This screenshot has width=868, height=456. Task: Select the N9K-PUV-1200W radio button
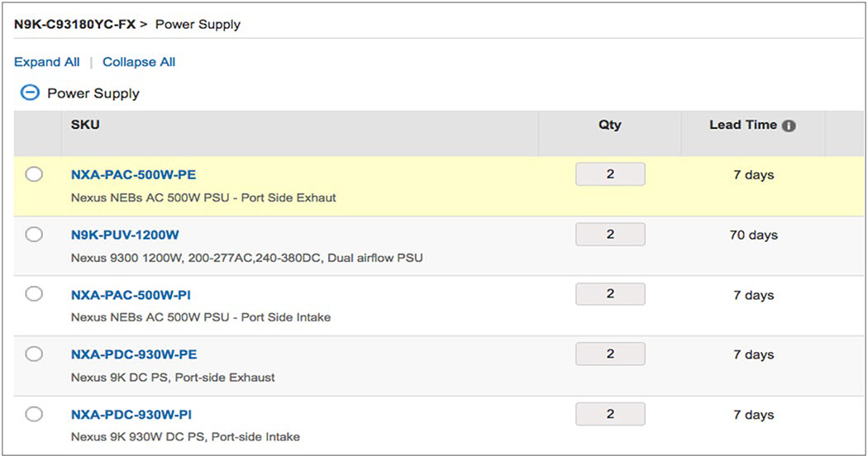[34, 235]
